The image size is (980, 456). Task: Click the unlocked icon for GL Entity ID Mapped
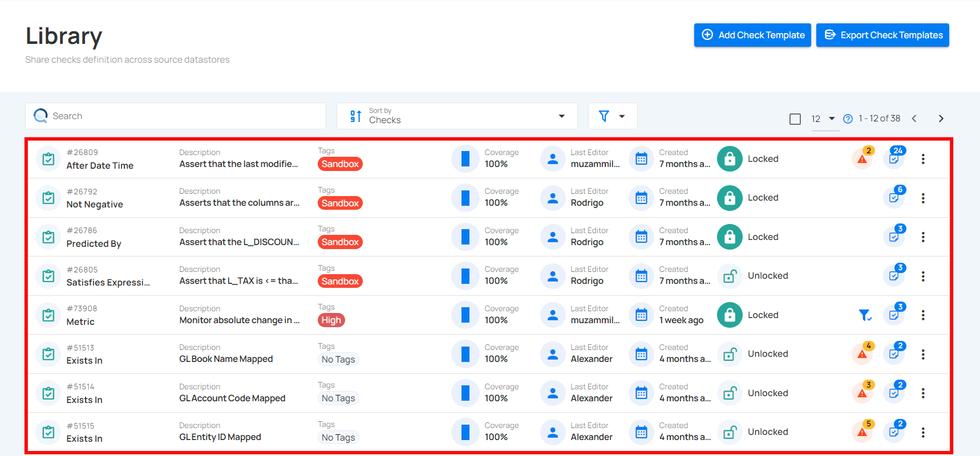tap(730, 432)
